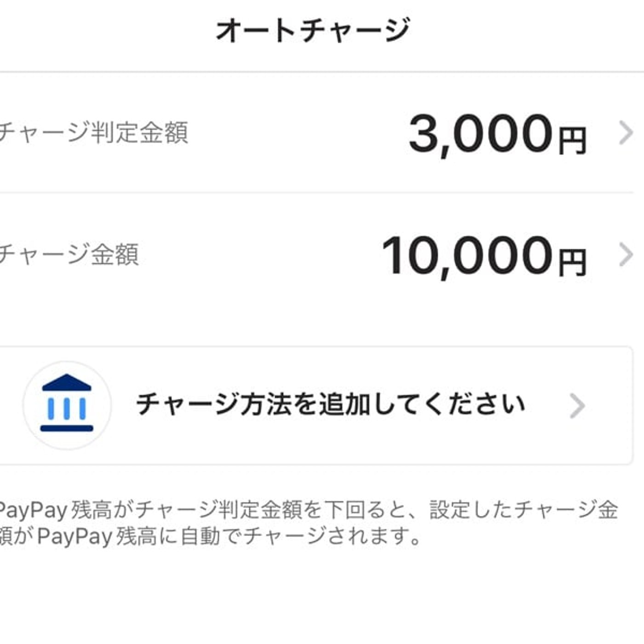644x644 pixels.
Task: Tap the gap between チャージ金額 and 10,000
Action: 258,254
